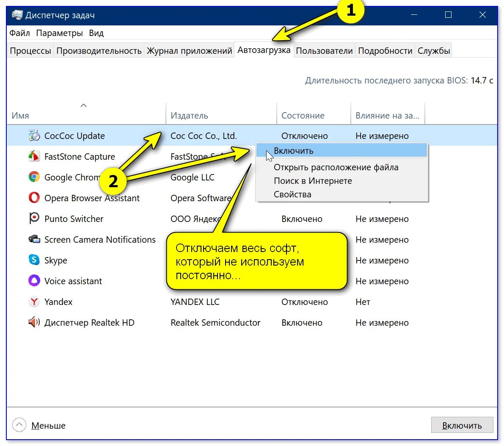Select the Skype row name
Screen dimensions: 504x446
pyautogui.click(x=55, y=260)
